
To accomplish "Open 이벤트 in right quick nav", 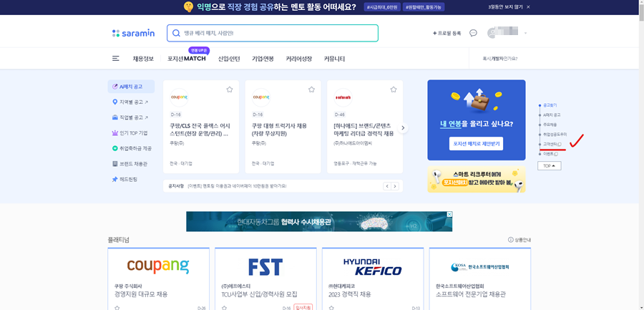I will [550, 154].
